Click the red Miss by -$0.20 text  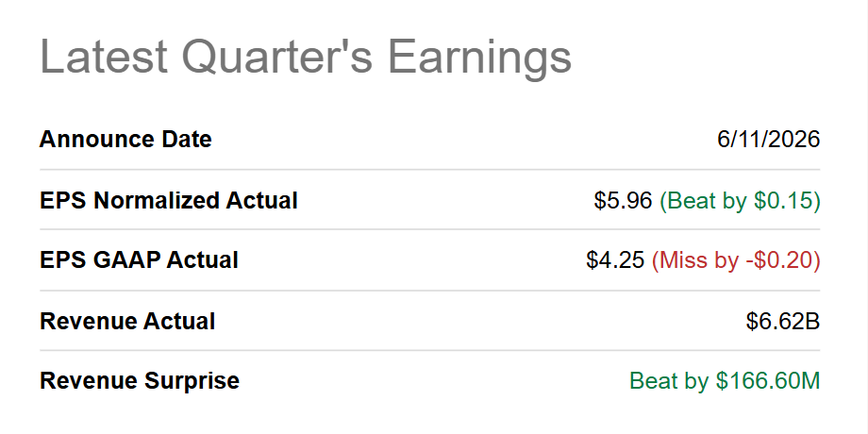pyautogui.click(x=736, y=260)
